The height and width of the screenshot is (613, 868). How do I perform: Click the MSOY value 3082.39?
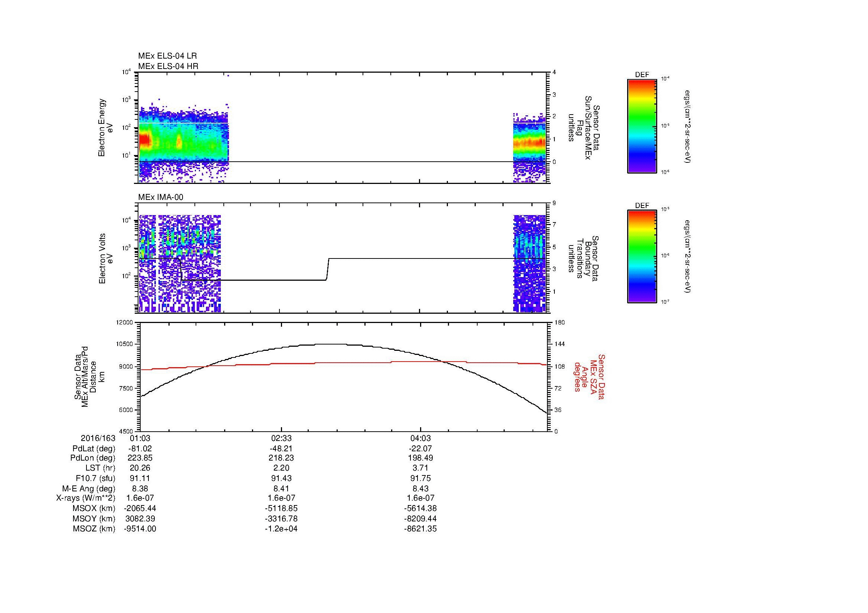pyautogui.click(x=140, y=518)
